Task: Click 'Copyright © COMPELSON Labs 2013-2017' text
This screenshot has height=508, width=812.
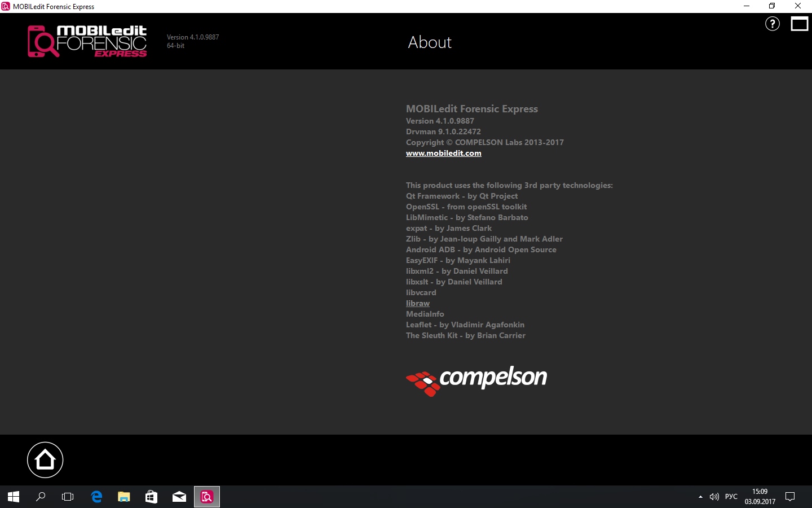Action: click(x=485, y=142)
